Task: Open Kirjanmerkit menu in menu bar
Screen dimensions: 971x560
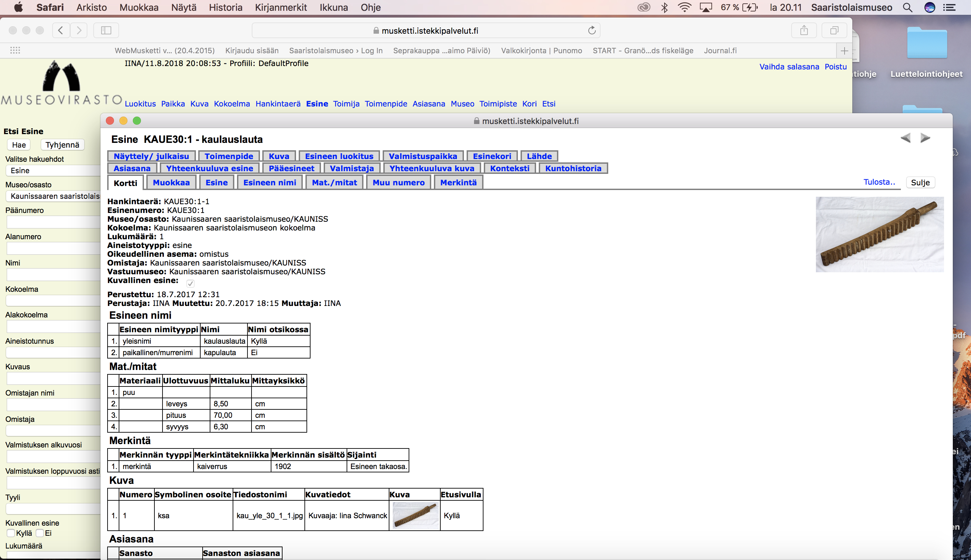Action: (281, 7)
